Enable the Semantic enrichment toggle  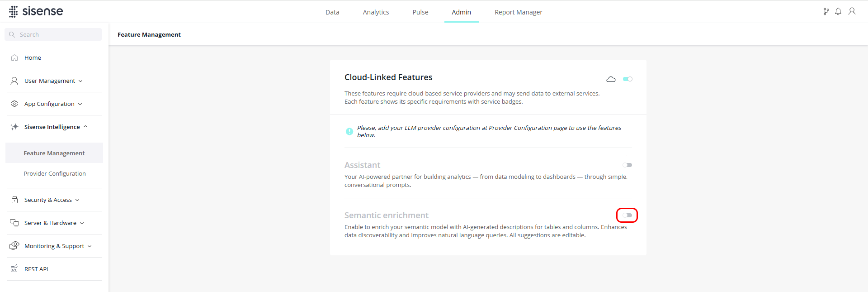click(627, 215)
